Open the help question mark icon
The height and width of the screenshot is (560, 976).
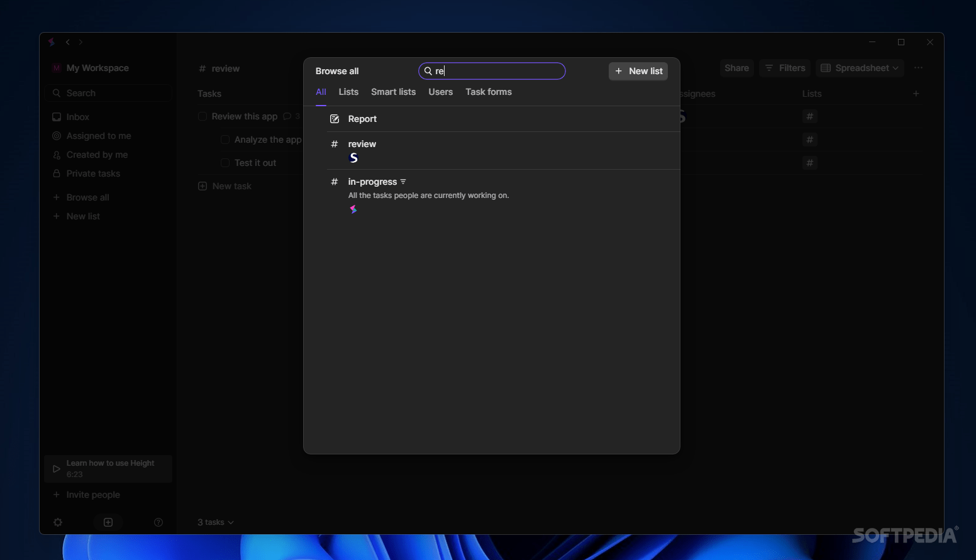(x=158, y=522)
